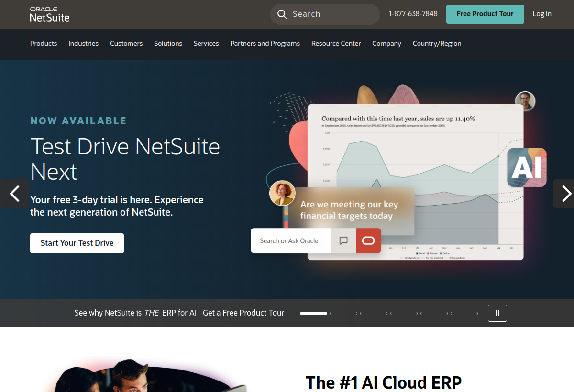This screenshot has width=574, height=392.
Task: Pause the hero carousel autoplay
Action: tap(497, 313)
